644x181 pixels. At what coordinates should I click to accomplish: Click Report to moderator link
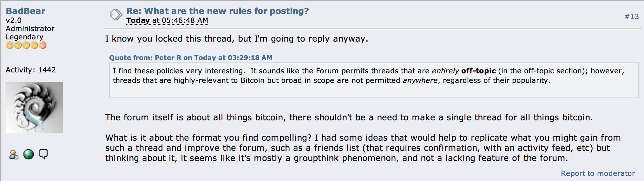598,173
